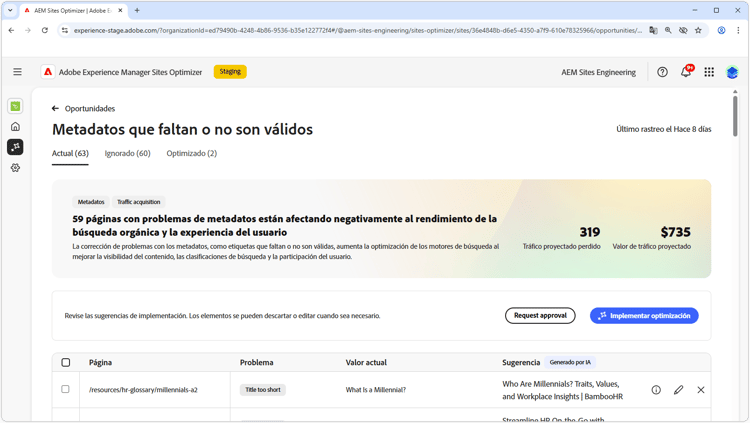The image size is (750, 423).
Task: Click the 319 projected traffic lost value
Action: pos(589,232)
